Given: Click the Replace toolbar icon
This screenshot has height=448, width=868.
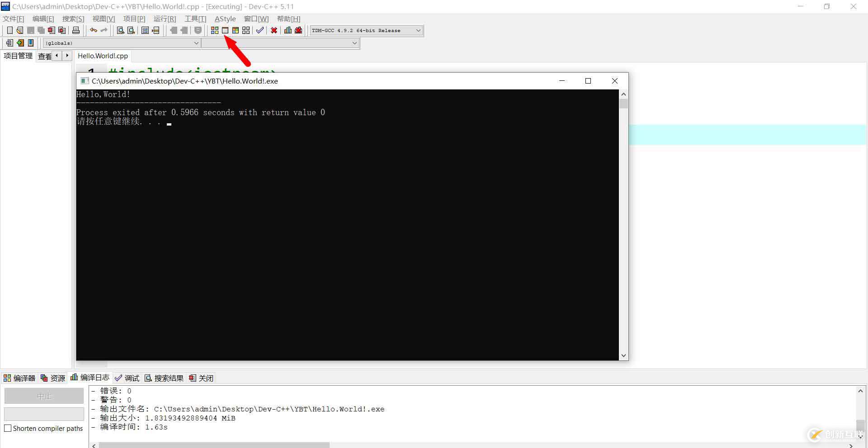Looking at the screenshot, I should pos(131,30).
